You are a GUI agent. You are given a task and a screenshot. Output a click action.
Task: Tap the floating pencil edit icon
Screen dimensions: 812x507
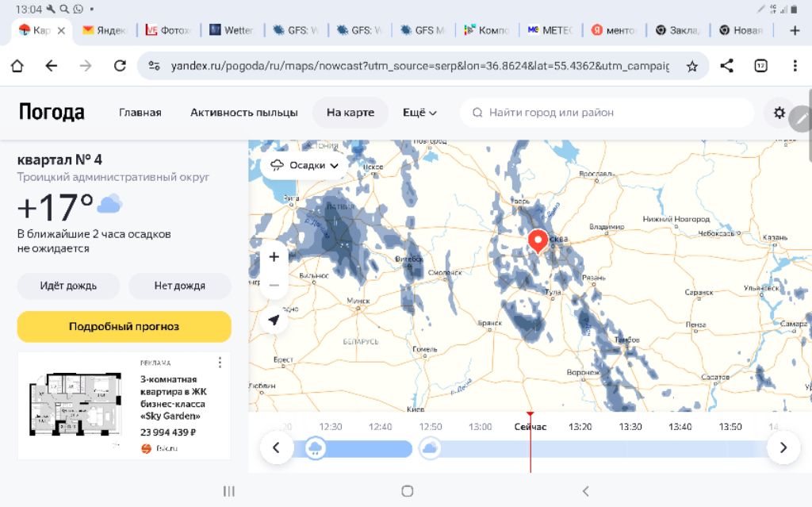click(x=801, y=119)
